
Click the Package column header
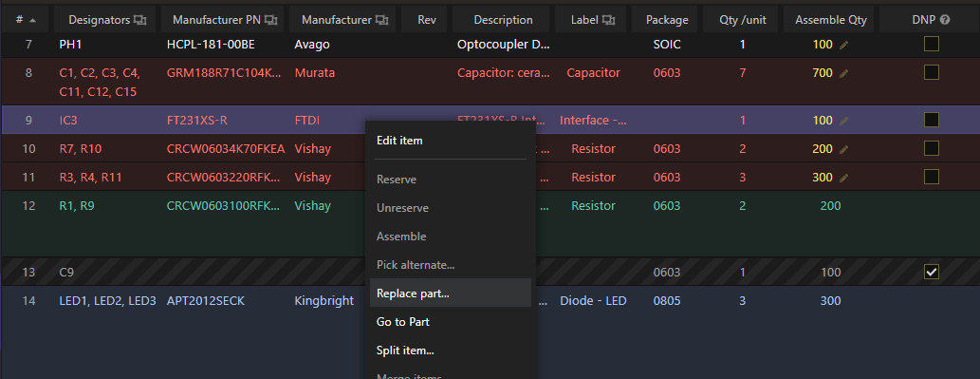668,20
